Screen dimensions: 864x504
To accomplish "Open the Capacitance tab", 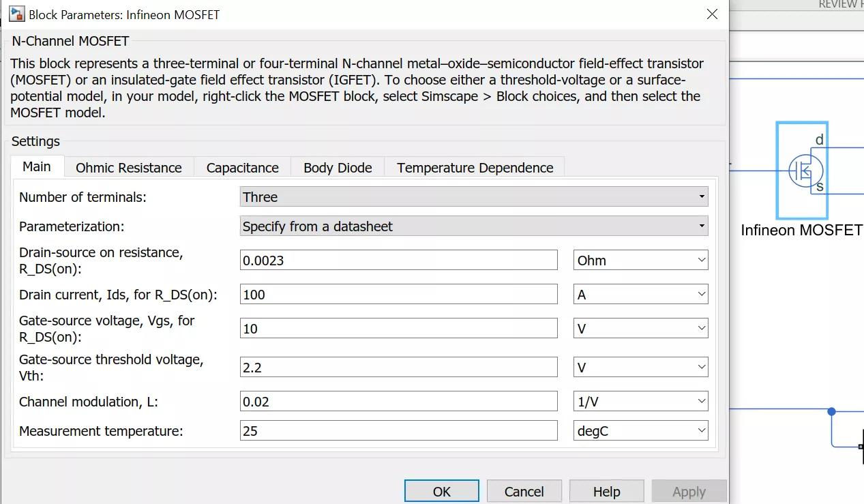I will coord(243,168).
